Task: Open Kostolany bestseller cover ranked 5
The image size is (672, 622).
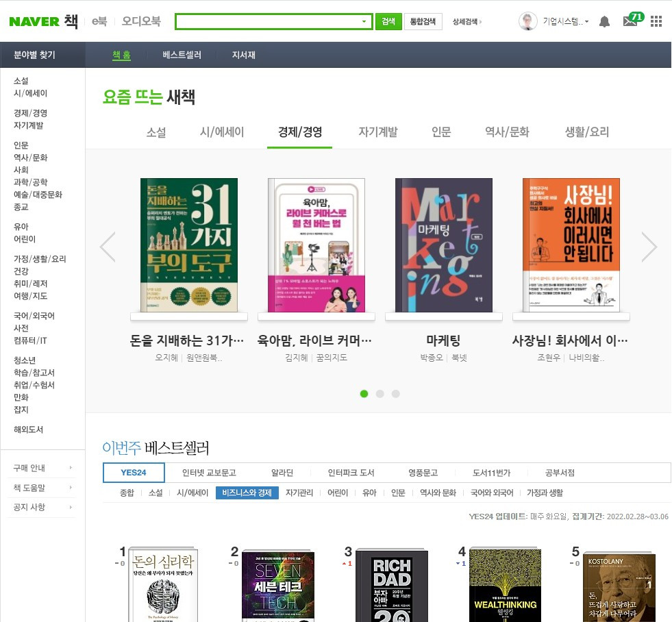Action: [619, 585]
